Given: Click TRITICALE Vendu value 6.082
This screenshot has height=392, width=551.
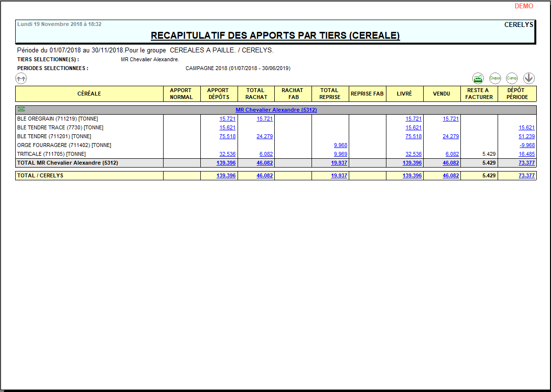Looking at the screenshot, I should [452, 154].
